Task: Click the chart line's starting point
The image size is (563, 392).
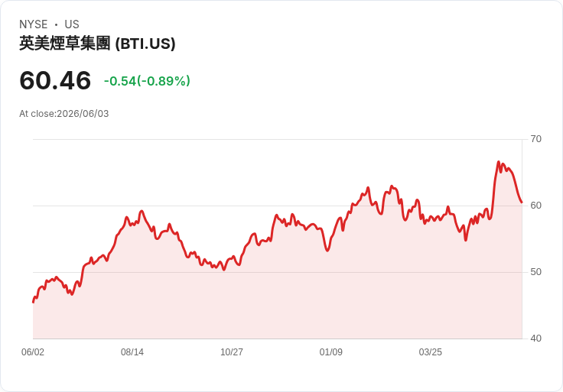Action: [x=34, y=302]
